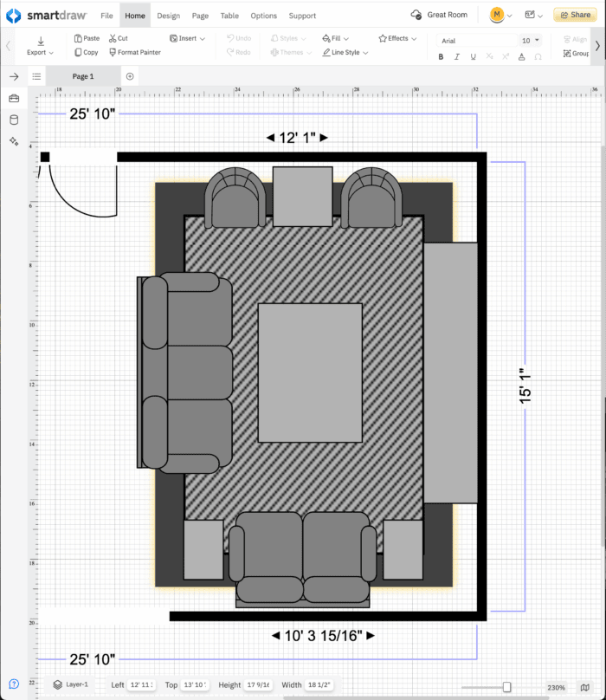Click the 12' 1" dimension label
This screenshot has width=606, height=700.
pyautogui.click(x=297, y=138)
